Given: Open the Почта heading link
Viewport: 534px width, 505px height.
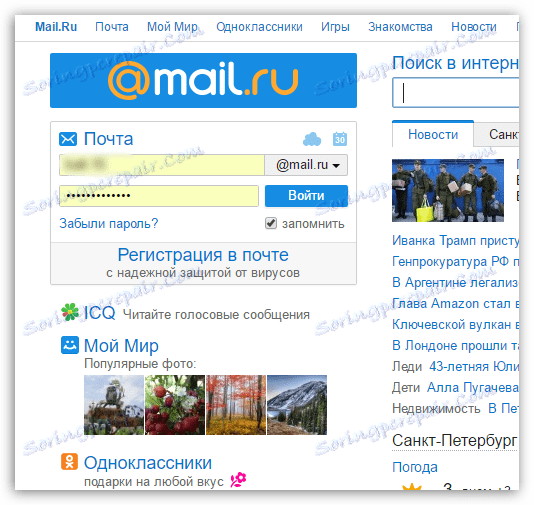Looking at the screenshot, I should pos(108,139).
